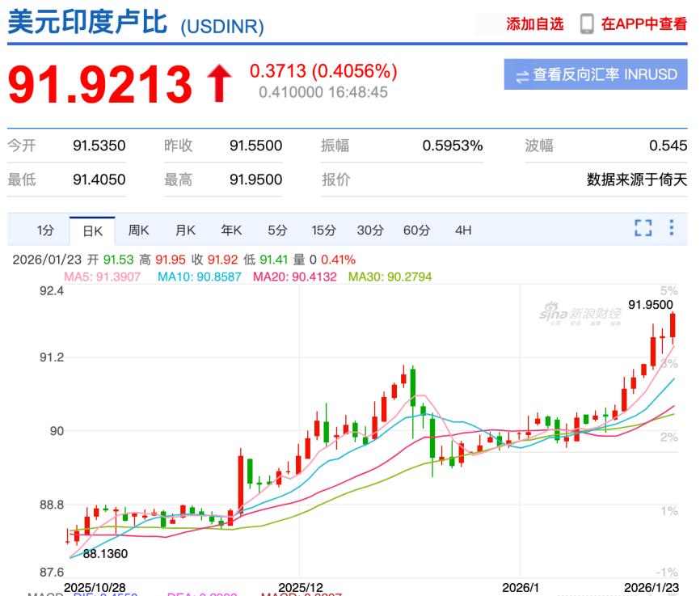Select the 15分 interval tab
Image resolution: width=700 pixels, height=596 pixels.
coord(323,230)
